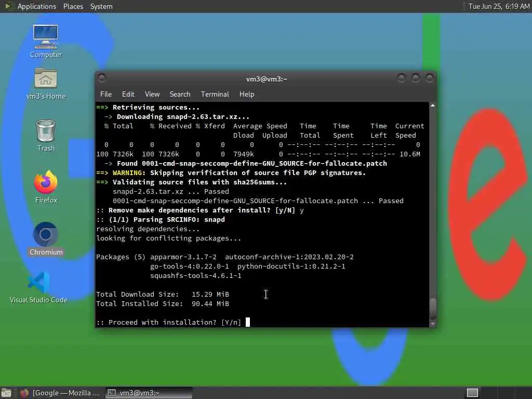
Task: Click 'looking for conflicting packages...' line
Action: pos(169,238)
